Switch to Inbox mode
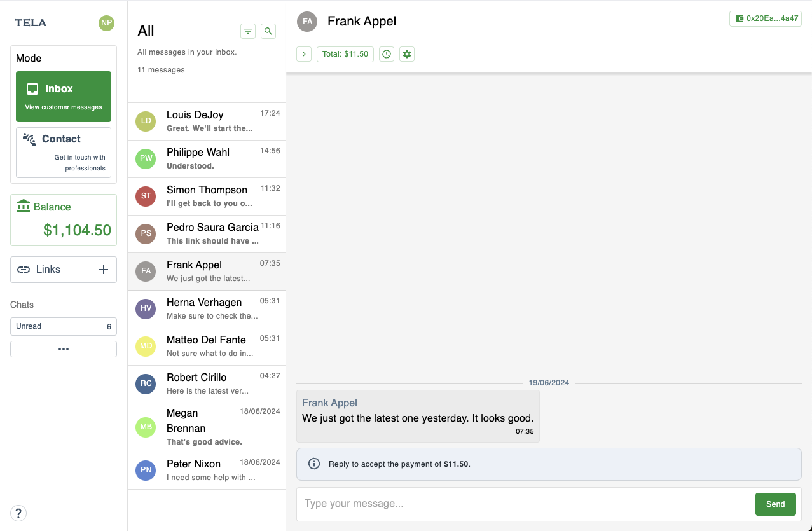Image resolution: width=812 pixels, height=531 pixels. (x=64, y=97)
